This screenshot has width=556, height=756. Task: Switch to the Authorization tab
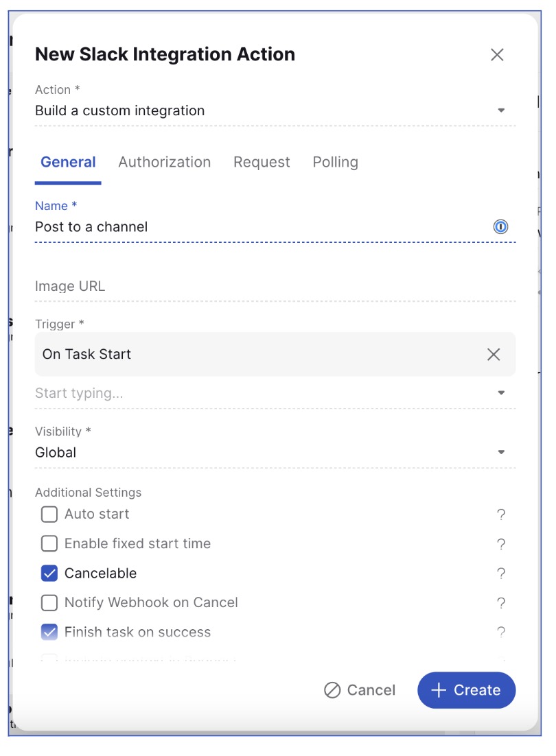click(165, 162)
